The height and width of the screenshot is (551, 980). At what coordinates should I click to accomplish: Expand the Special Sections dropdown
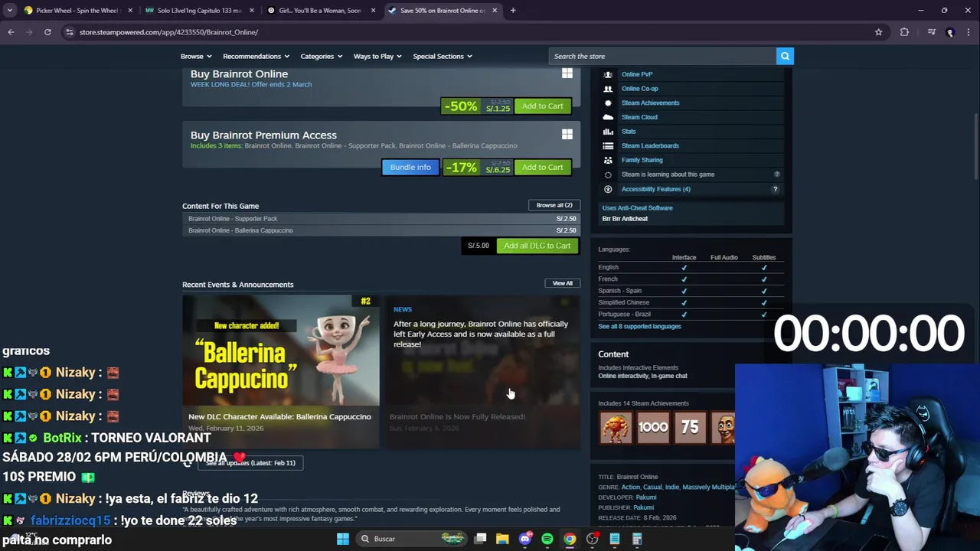pos(443,56)
